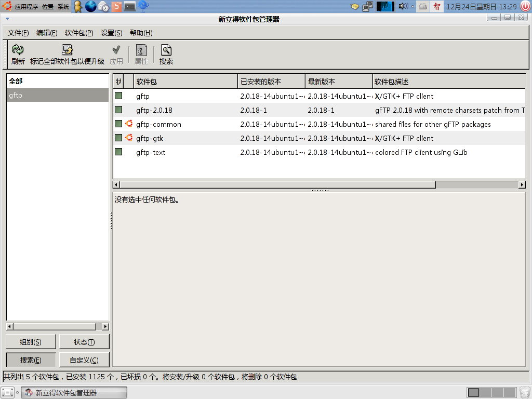Image resolution: width=532 pixels, height=399 pixels.
Task: Select 全部 in the filter list
Action: coord(57,81)
